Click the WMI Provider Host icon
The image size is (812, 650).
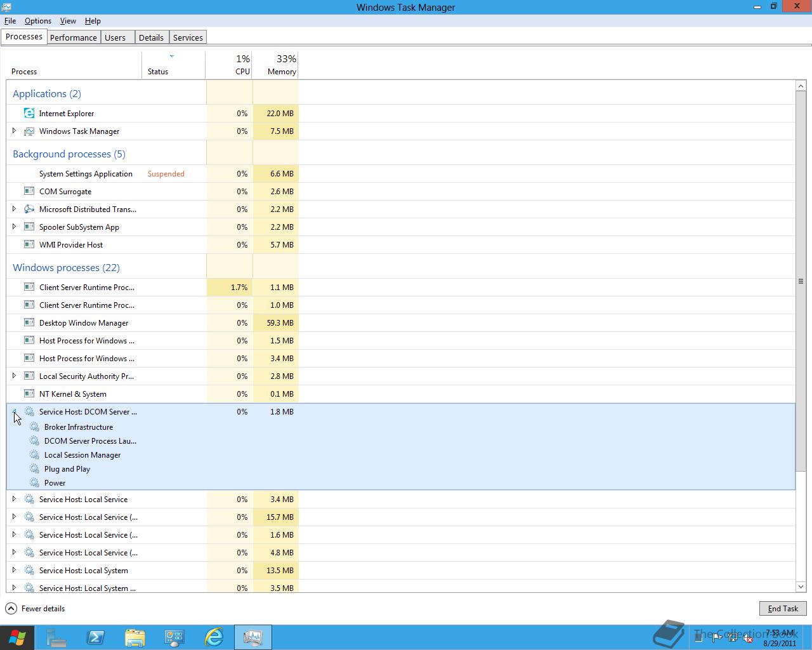click(29, 244)
